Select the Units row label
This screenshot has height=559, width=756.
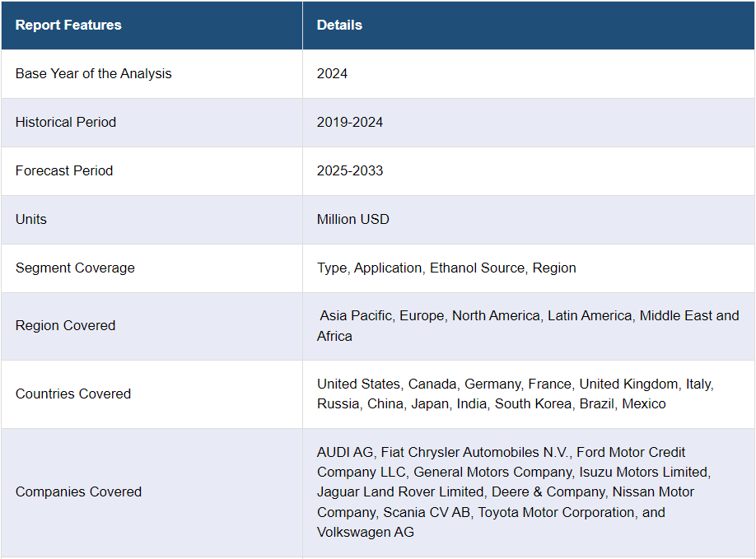point(31,219)
